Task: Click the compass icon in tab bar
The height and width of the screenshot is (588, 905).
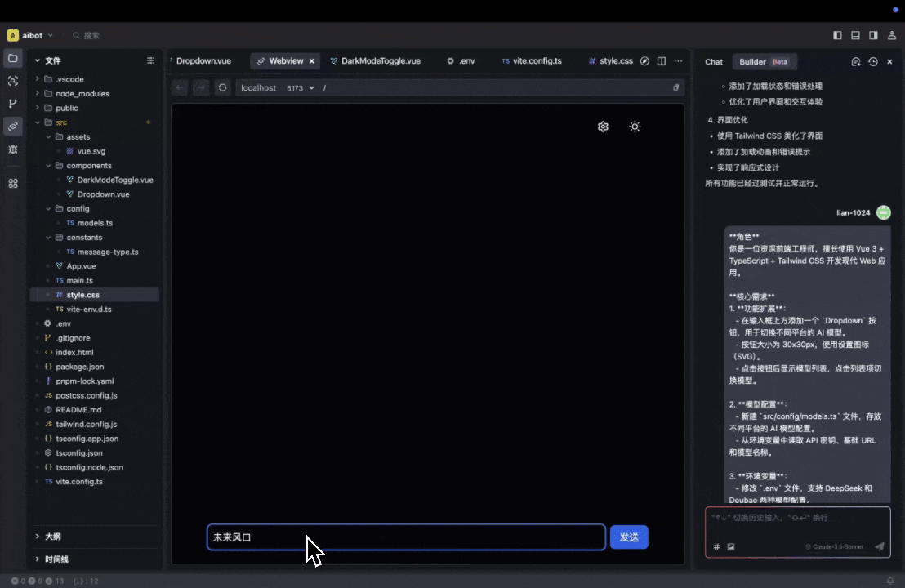Action: (x=644, y=61)
